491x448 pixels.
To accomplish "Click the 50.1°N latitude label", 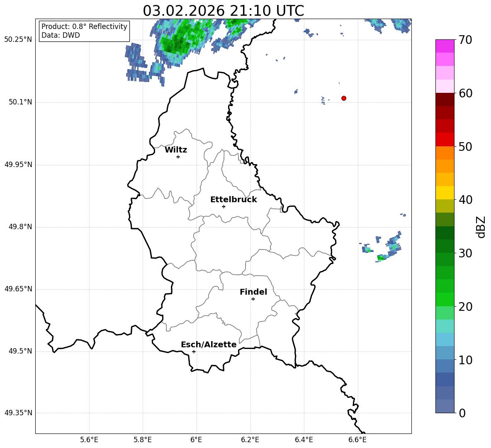I will (20, 102).
